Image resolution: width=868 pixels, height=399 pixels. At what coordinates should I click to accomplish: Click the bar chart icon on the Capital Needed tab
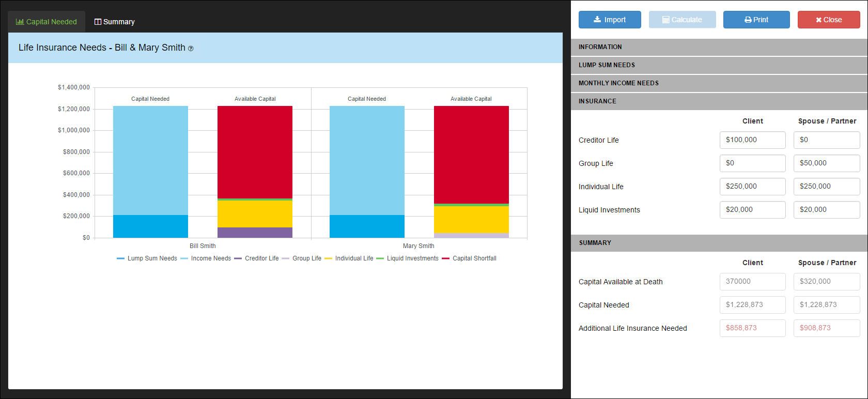(x=20, y=22)
